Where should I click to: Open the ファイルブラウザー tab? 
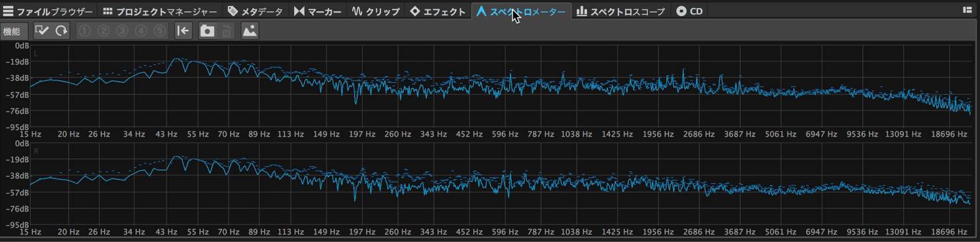[x=48, y=11]
